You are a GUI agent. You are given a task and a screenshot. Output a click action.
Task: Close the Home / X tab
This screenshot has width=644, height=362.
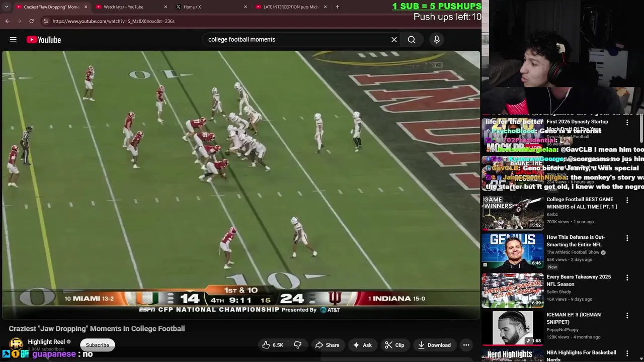point(246,7)
